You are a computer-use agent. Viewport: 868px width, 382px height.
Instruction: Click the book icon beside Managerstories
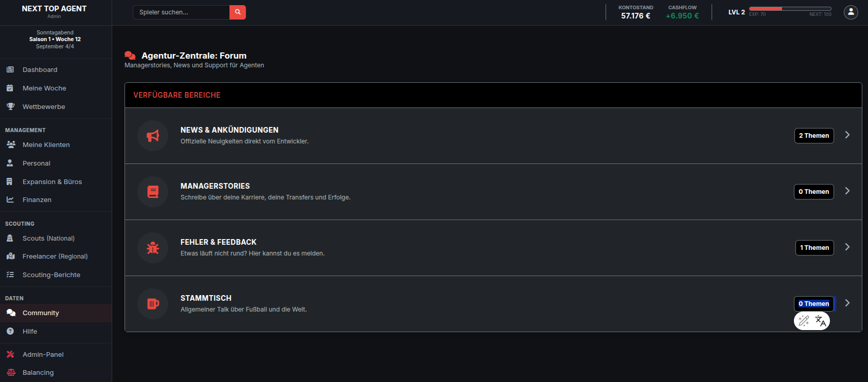click(152, 191)
